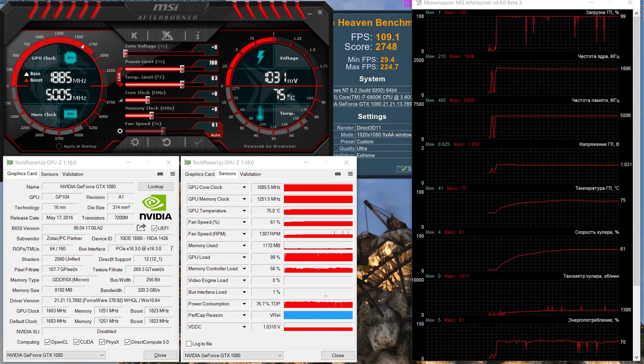
Task: Click the Afterburner monitoring window title icon
Action: (418, 3)
